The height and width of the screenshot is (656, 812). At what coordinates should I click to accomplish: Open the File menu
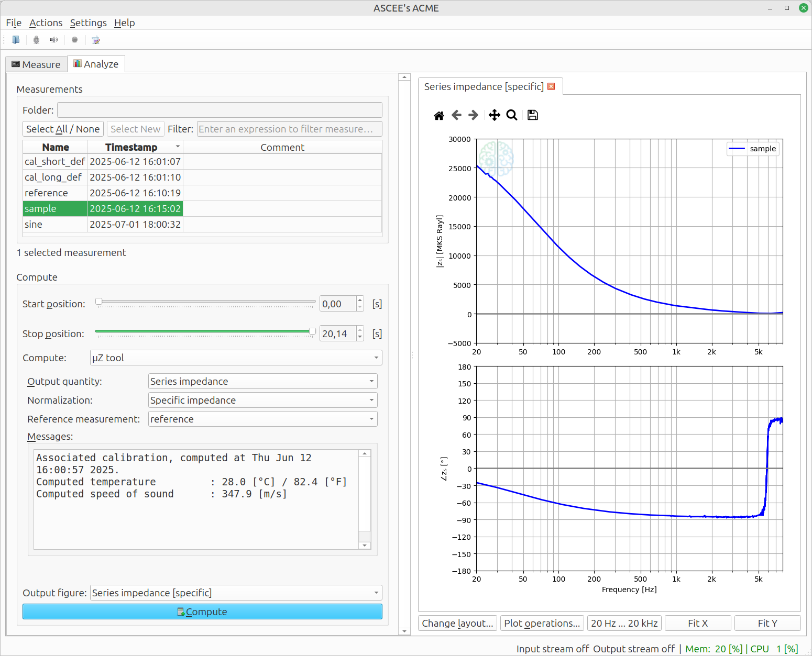[14, 23]
